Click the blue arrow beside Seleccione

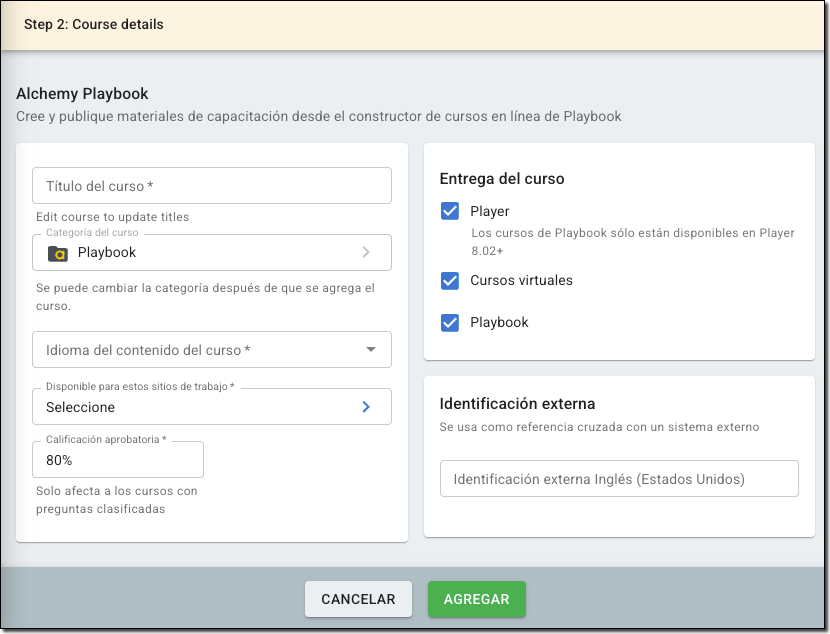pos(366,407)
